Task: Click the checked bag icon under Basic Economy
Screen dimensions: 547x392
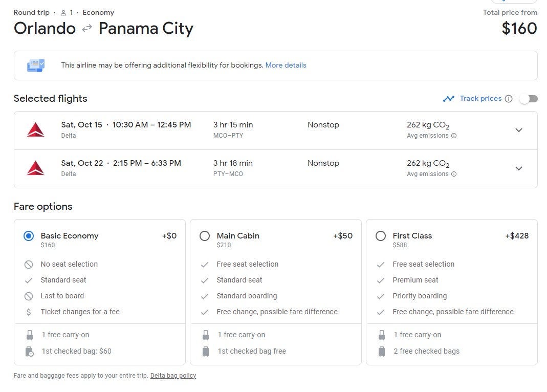Action: pyautogui.click(x=29, y=352)
